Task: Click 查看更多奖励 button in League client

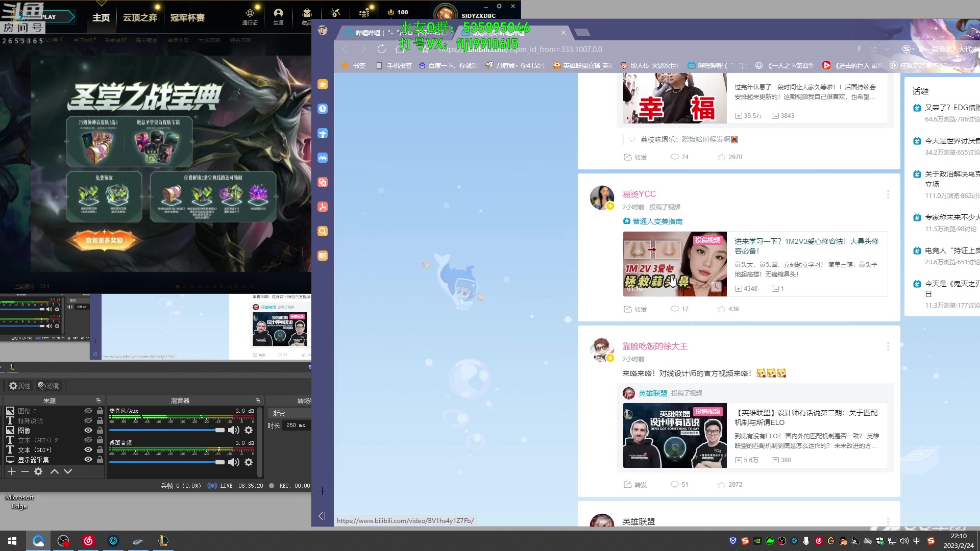Action: [x=104, y=240]
